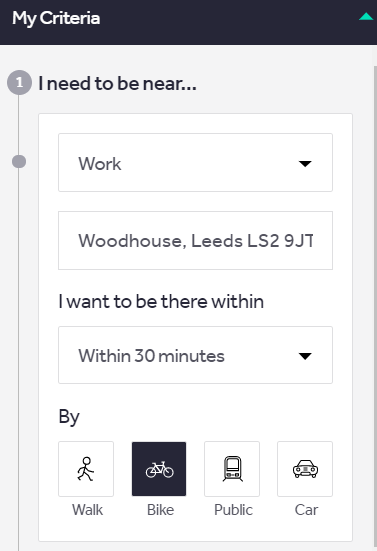
Task: Pick the Car travel mode icon
Action: (305, 469)
